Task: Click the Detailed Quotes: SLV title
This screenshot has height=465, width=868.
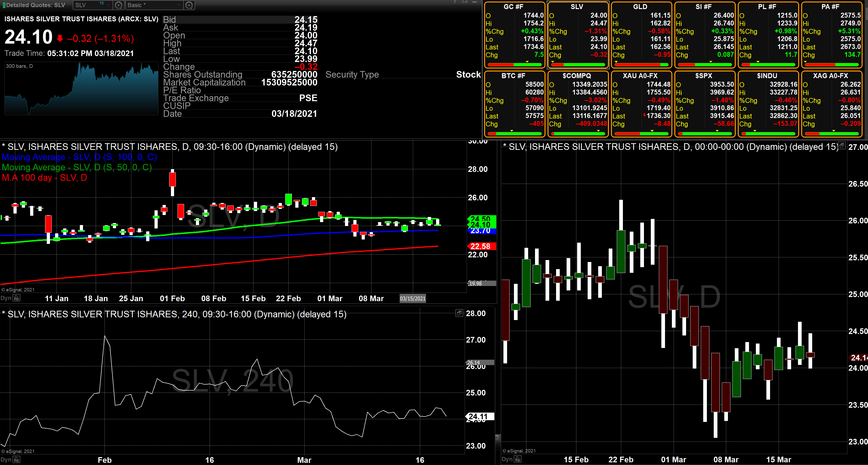Action: click(35, 5)
